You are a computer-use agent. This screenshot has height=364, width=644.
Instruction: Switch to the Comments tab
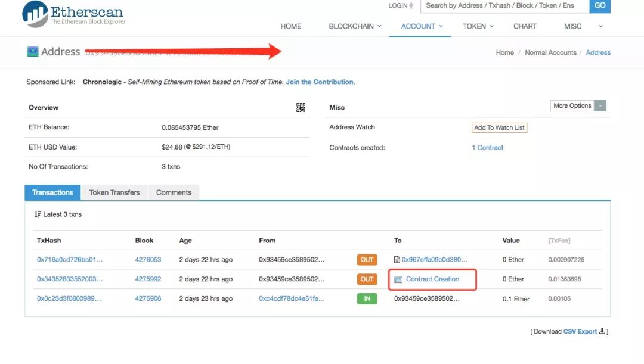pyautogui.click(x=174, y=192)
